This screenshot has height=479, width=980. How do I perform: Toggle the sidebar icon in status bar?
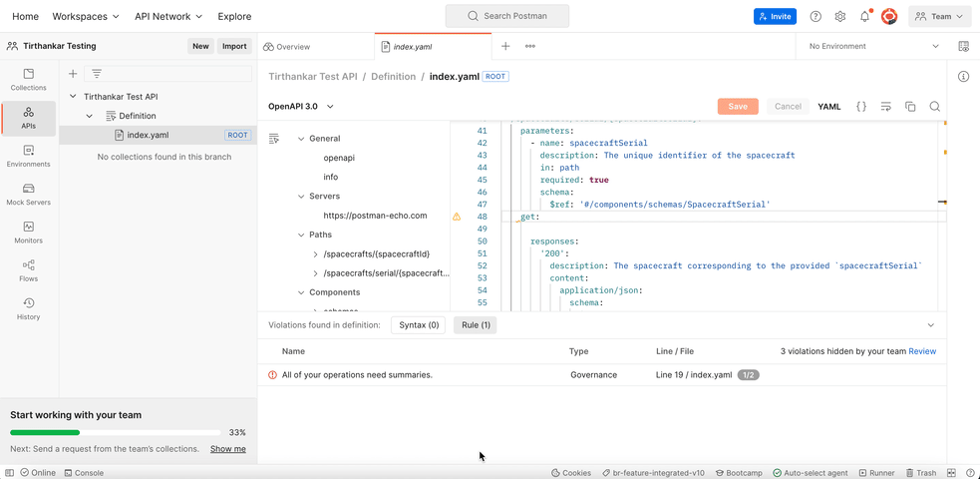[x=9, y=473]
